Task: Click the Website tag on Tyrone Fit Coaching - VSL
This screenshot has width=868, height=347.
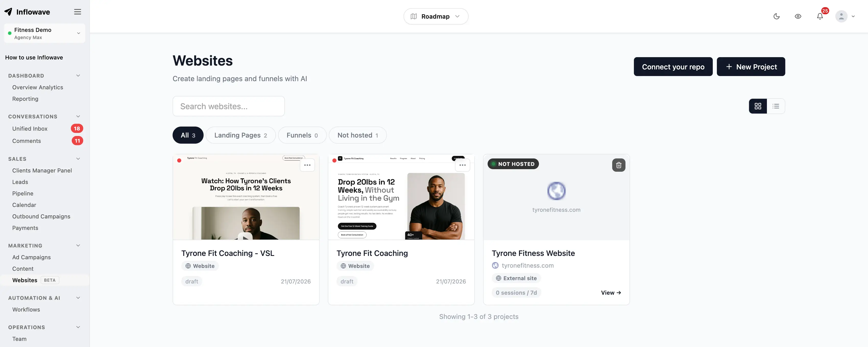Action: (200, 266)
